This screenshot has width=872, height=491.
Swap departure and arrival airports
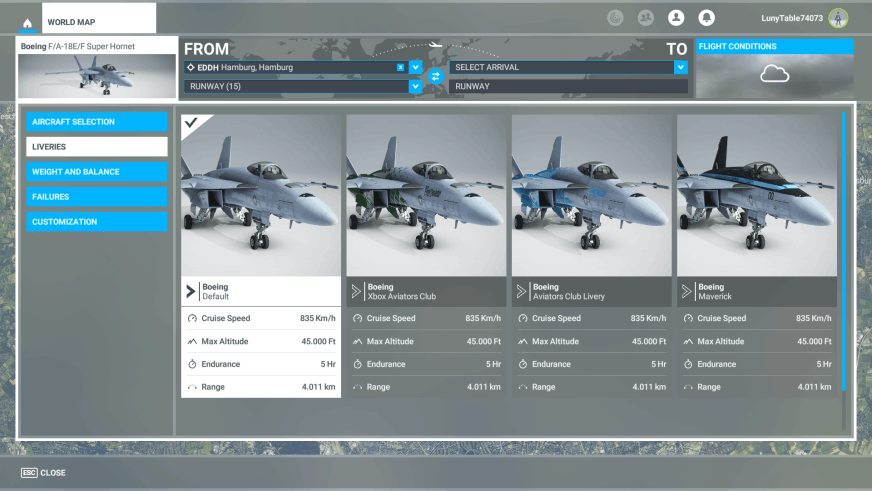pos(436,76)
